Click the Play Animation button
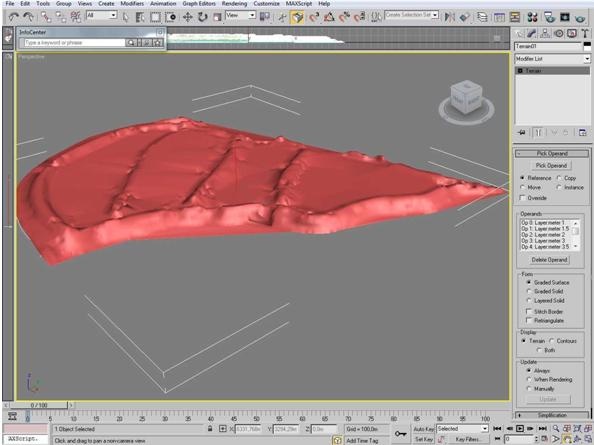Screen dimensions: 594x445 click(x=520, y=429)
